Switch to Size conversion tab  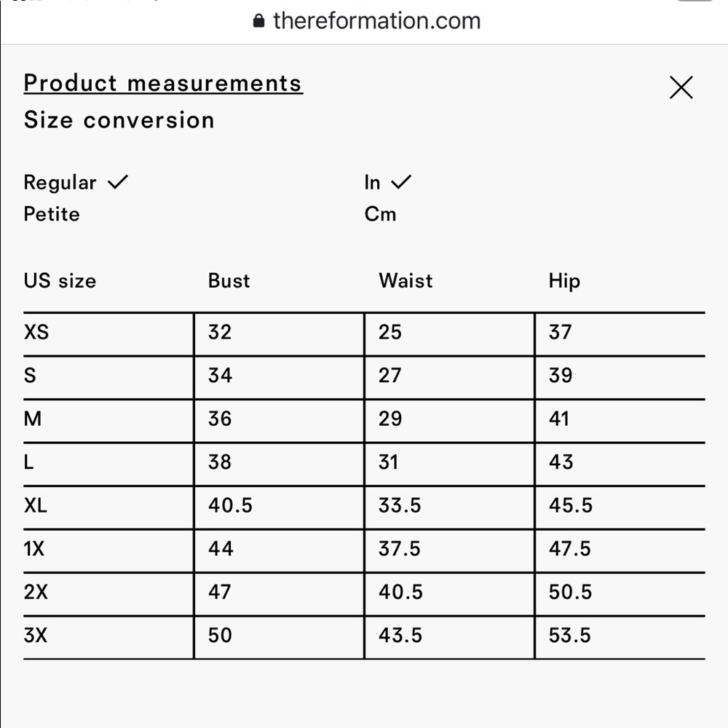point(119,120)
